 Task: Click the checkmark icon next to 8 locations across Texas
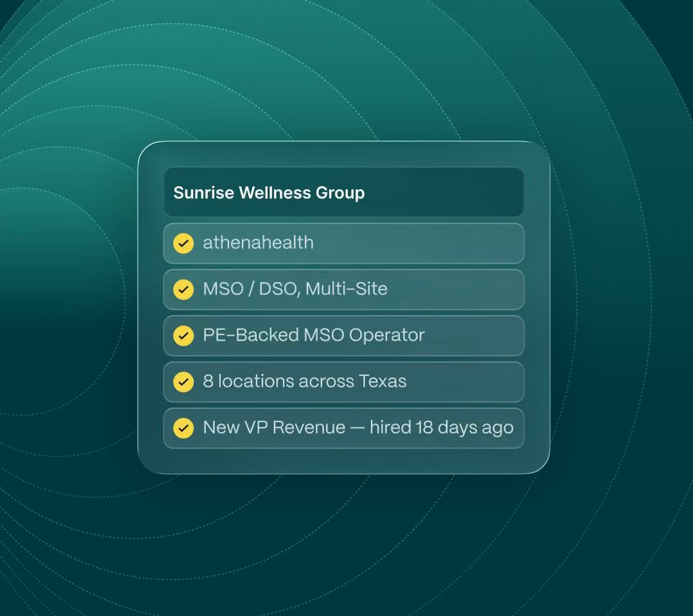(184, 382)
